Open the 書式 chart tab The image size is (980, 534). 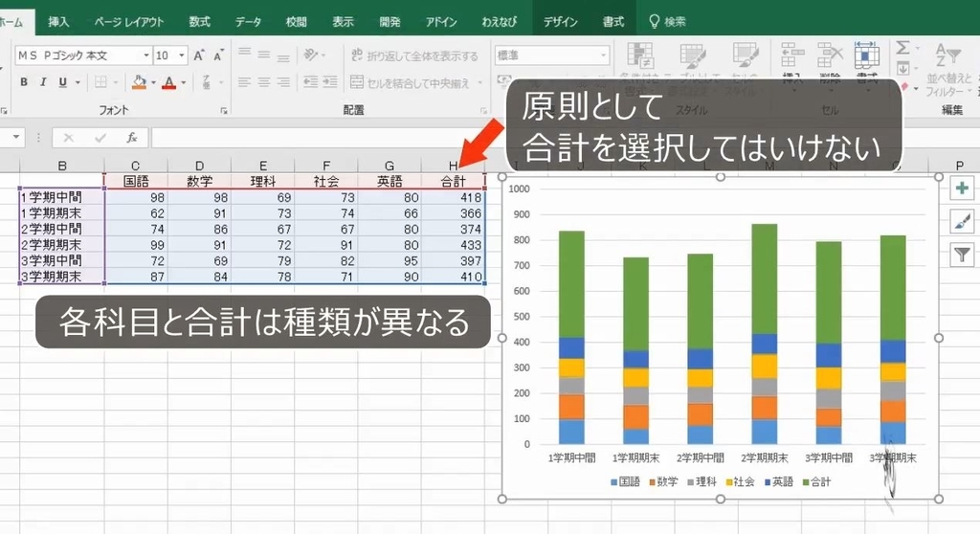pos(613,22)
